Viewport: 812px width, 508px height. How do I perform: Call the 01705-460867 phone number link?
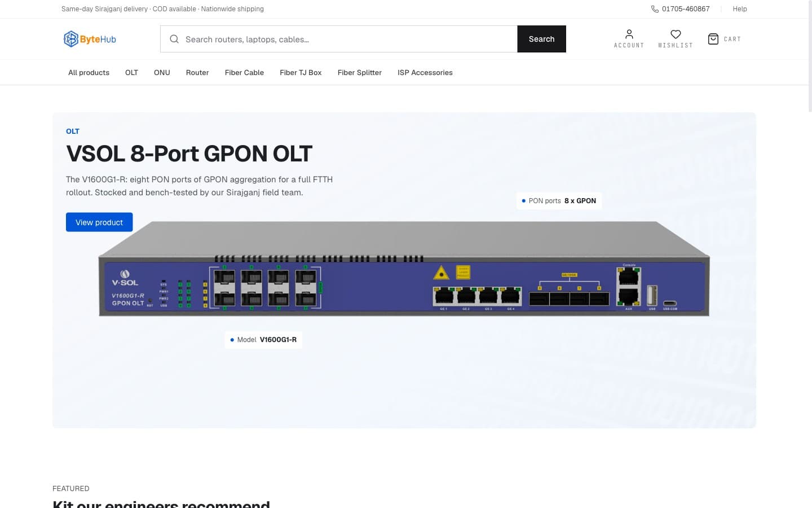pos(686,9)
